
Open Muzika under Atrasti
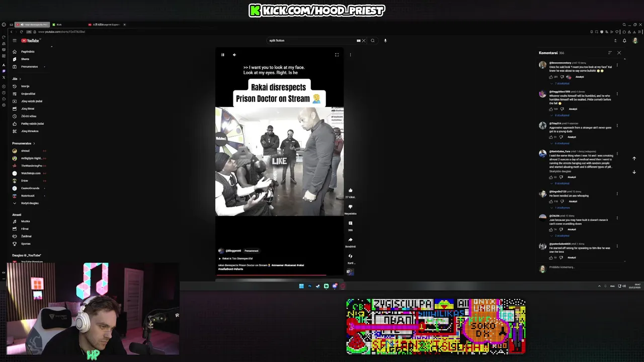[x=25, y=221]
